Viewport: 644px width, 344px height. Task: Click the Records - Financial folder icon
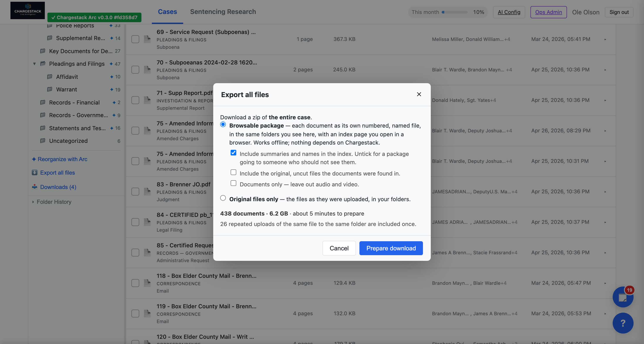click(x=43, y=102)
